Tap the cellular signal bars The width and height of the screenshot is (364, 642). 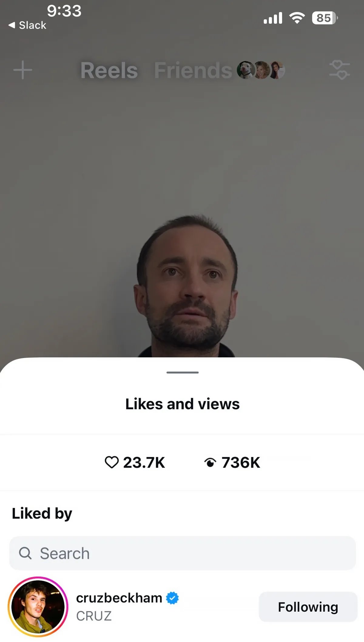(273, 18)
